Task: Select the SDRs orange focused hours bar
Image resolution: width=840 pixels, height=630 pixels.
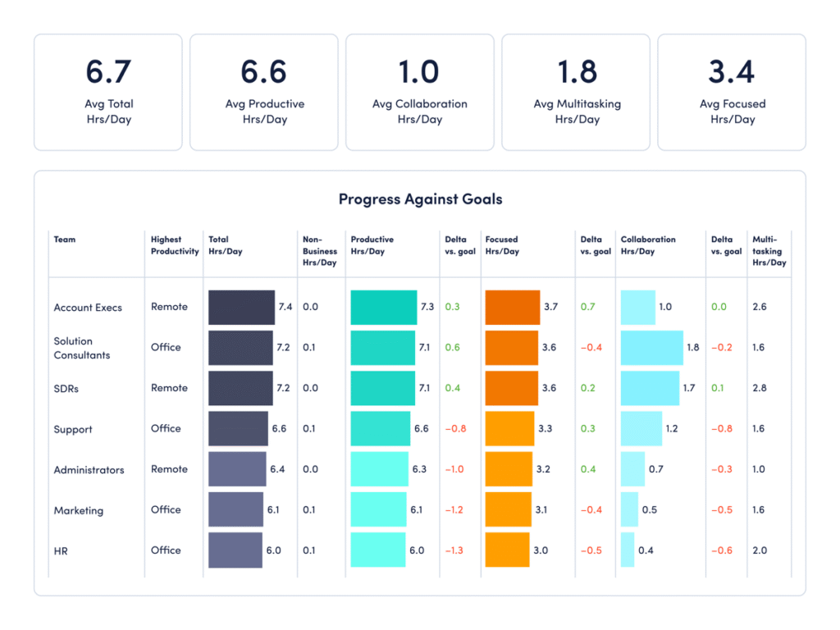Action: pyautogui.click(x=512, y=388)
